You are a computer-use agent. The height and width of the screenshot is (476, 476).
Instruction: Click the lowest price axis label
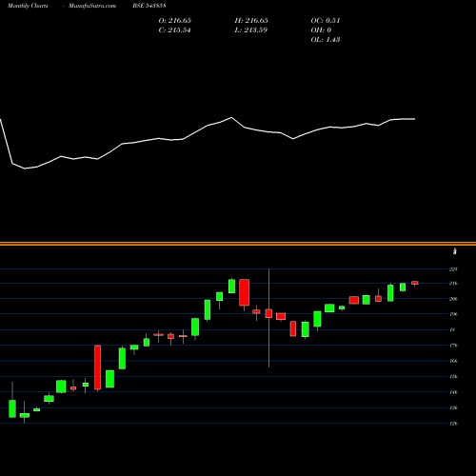pos(453,423)
